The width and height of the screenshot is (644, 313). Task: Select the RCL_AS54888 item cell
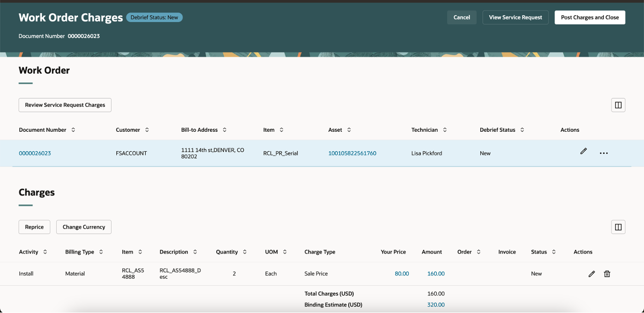tap(133, 273)
